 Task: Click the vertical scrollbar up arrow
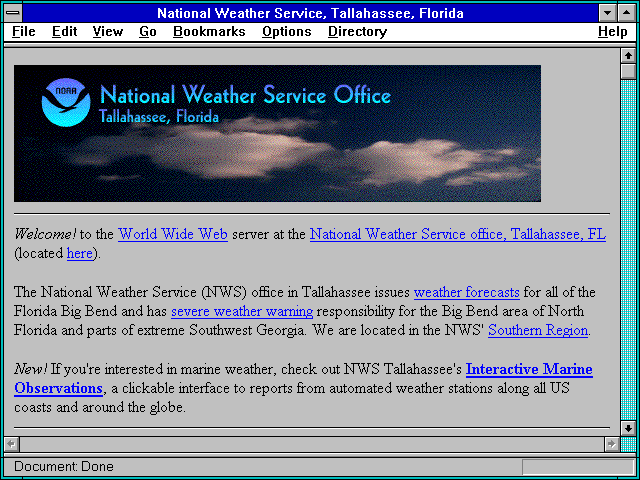pyautogui.click(x=628, y=56)
